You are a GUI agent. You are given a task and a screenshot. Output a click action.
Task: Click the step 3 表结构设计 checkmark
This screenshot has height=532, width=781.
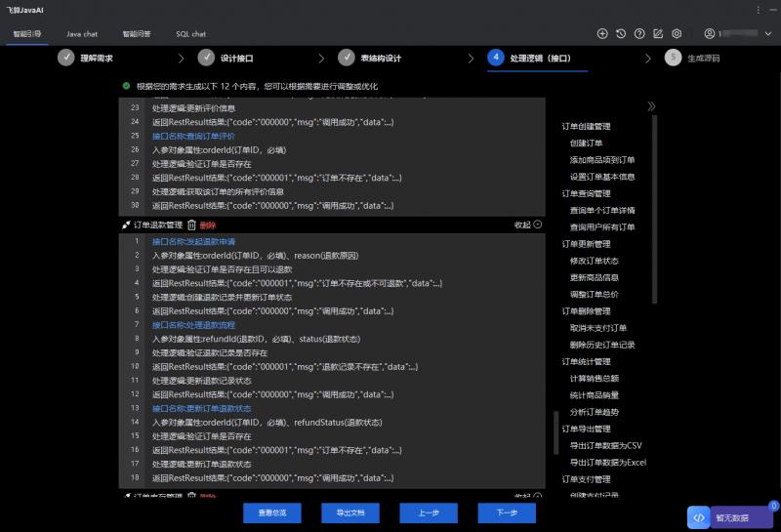(x=346, y=58)
